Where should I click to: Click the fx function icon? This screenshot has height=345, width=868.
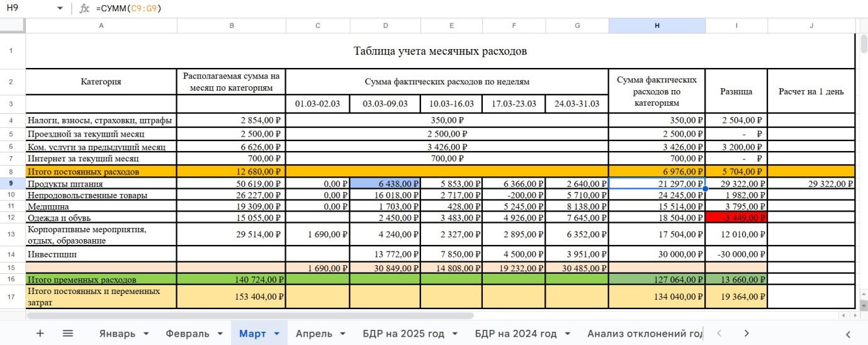(84, 9)
